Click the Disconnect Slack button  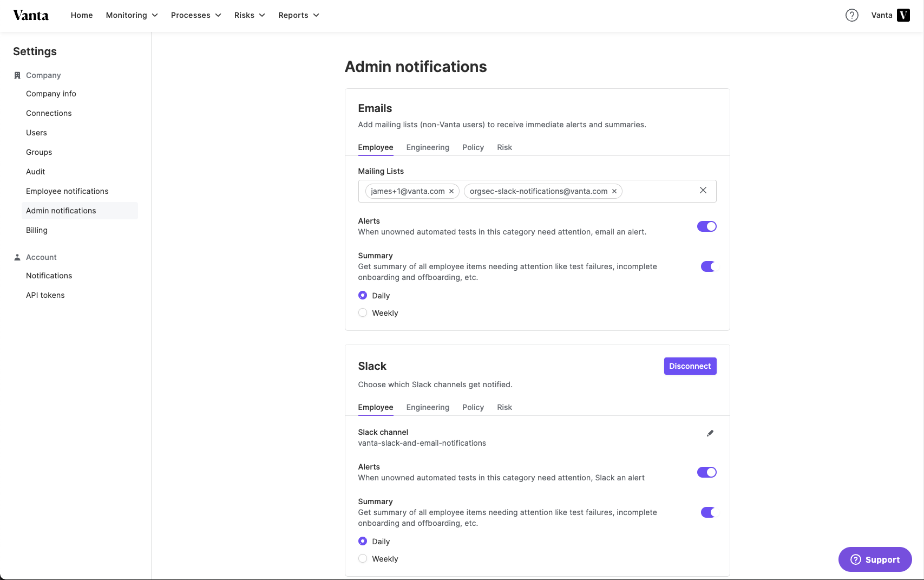(x=690, y=366)
